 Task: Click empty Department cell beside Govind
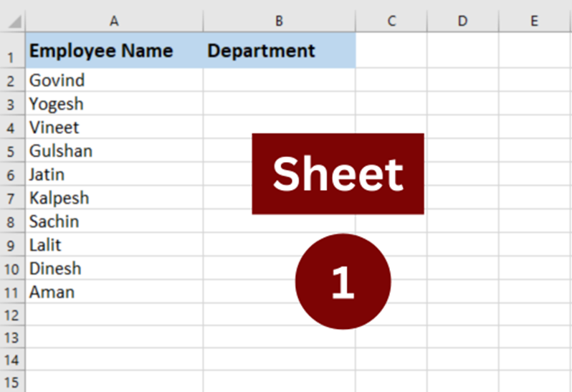tap(279, 80)
